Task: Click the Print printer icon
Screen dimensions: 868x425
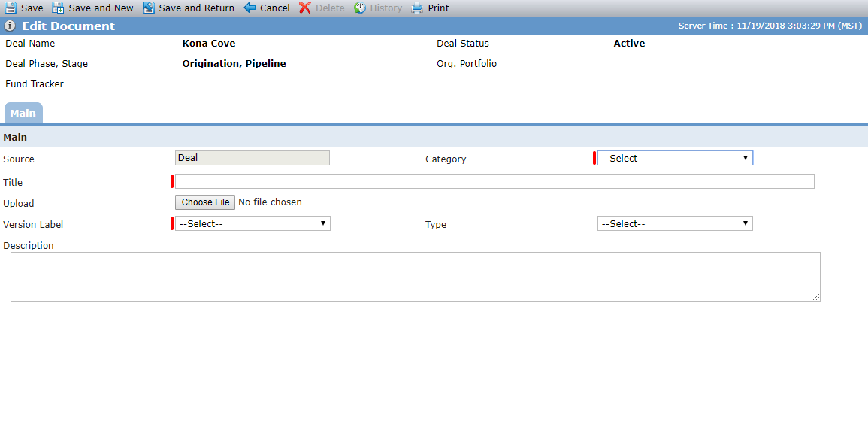Action: [x=417, y=8]
